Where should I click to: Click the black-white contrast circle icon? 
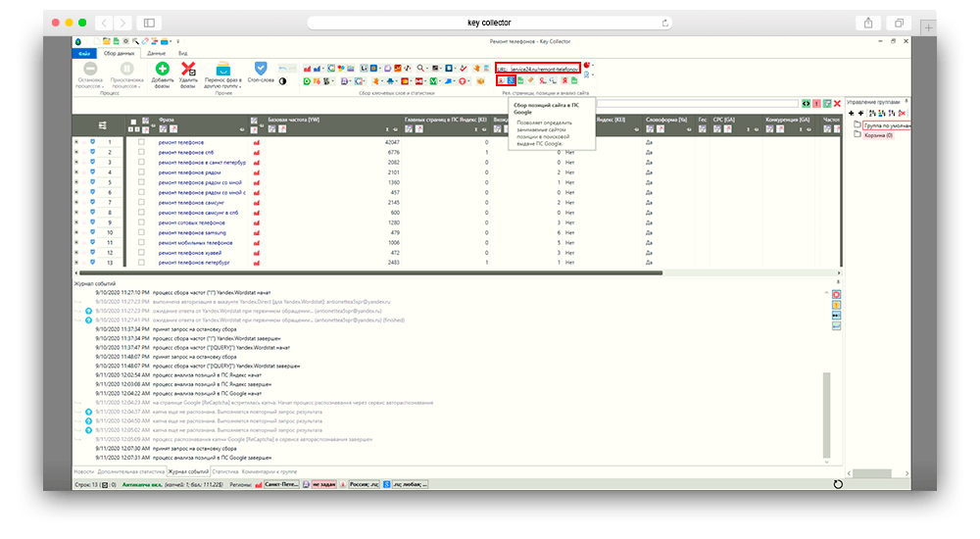tap(282, 81)
